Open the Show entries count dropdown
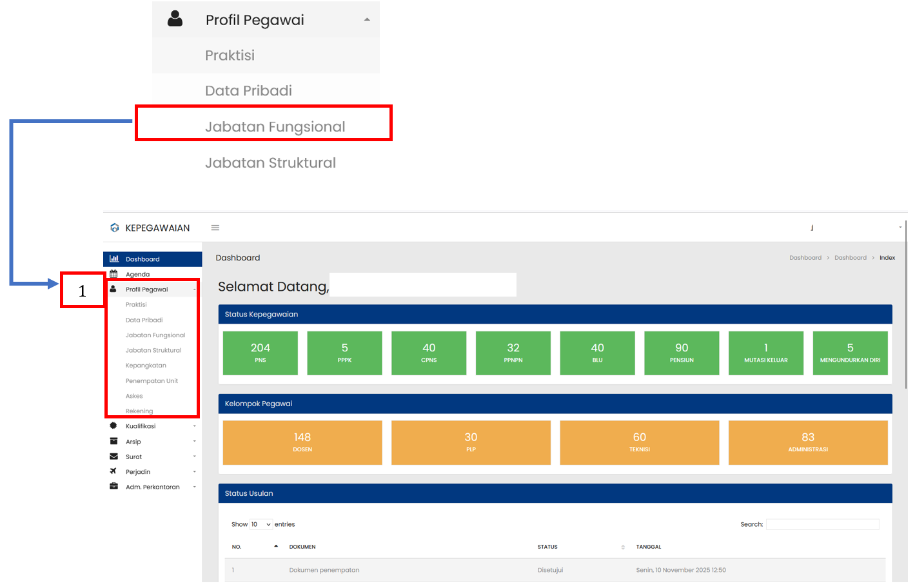 point(261,525)
